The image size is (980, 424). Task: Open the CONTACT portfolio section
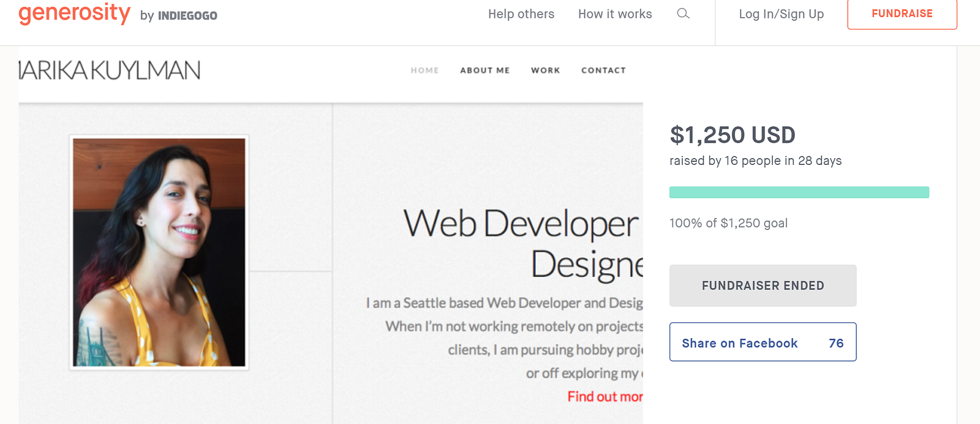pos(604,70)
